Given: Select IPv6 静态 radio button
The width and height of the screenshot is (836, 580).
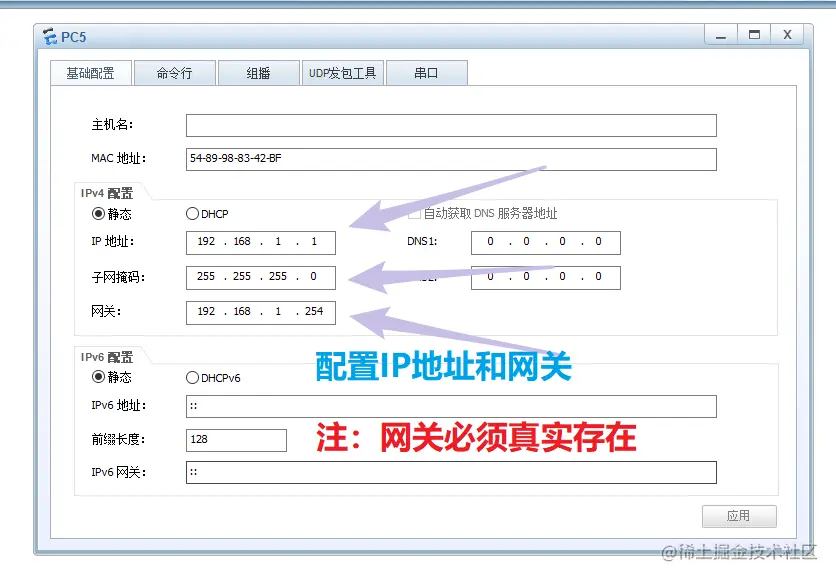Looking at the screenshot, I should [x=98, y=377].
